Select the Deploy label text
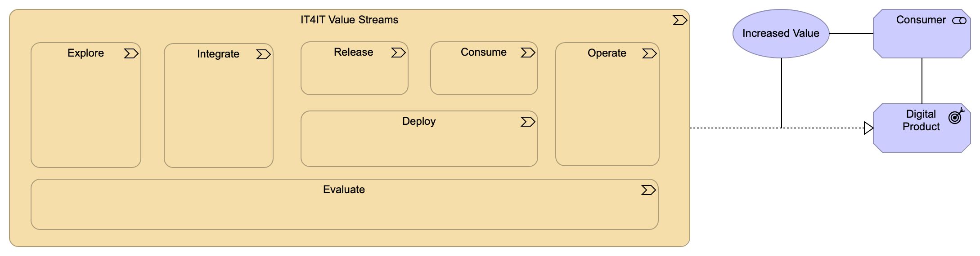This screenshot has width=980, height=256. click(x=419, y=121)
